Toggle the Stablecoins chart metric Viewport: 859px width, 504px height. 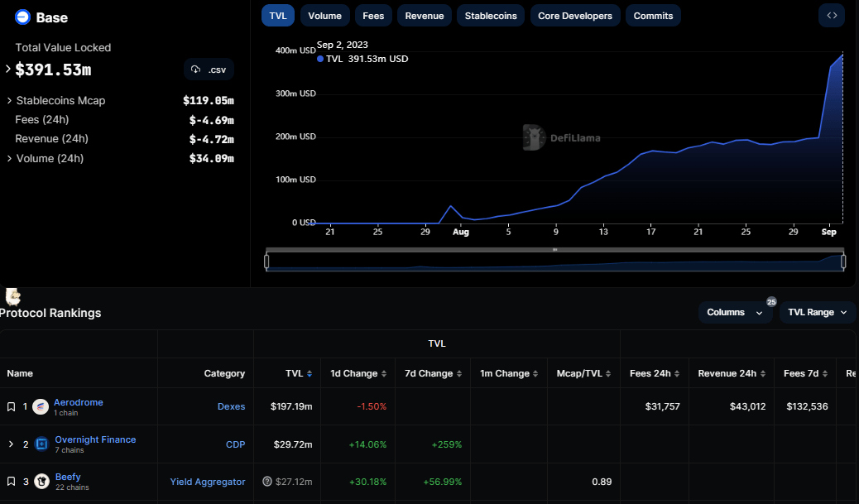[x=491, y=16]
